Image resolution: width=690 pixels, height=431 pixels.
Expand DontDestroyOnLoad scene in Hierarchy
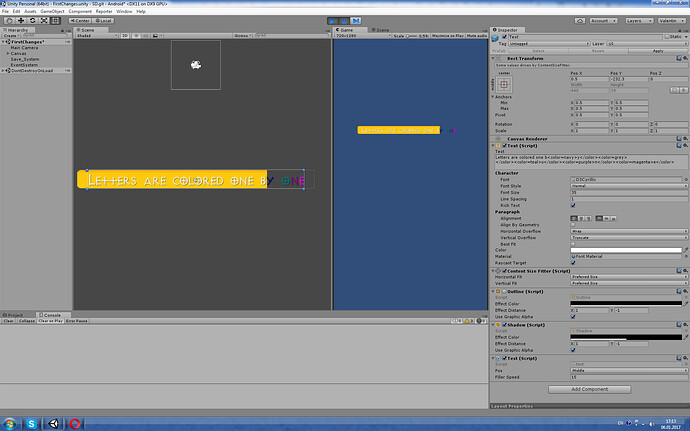3,70
